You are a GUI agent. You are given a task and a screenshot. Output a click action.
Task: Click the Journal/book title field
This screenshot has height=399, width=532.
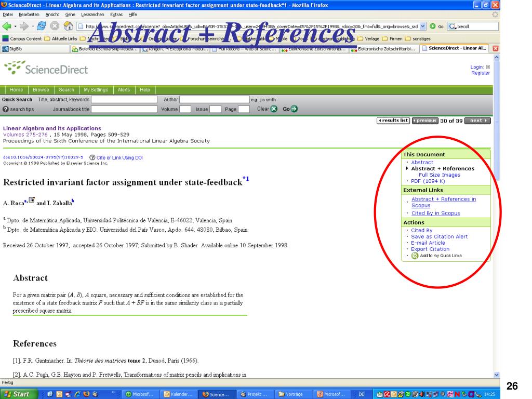[x=124, y=109]
